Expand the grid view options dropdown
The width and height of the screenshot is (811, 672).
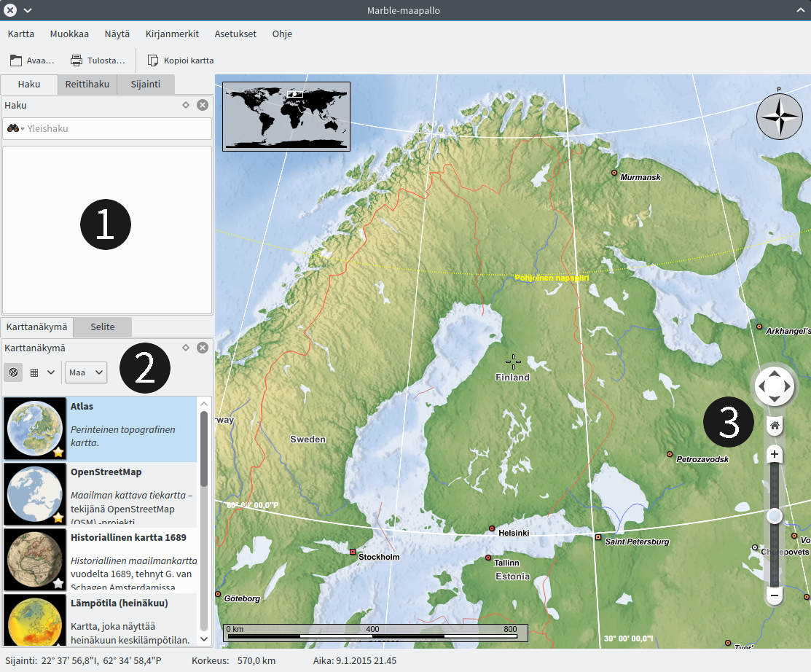[x=50, y=372]
